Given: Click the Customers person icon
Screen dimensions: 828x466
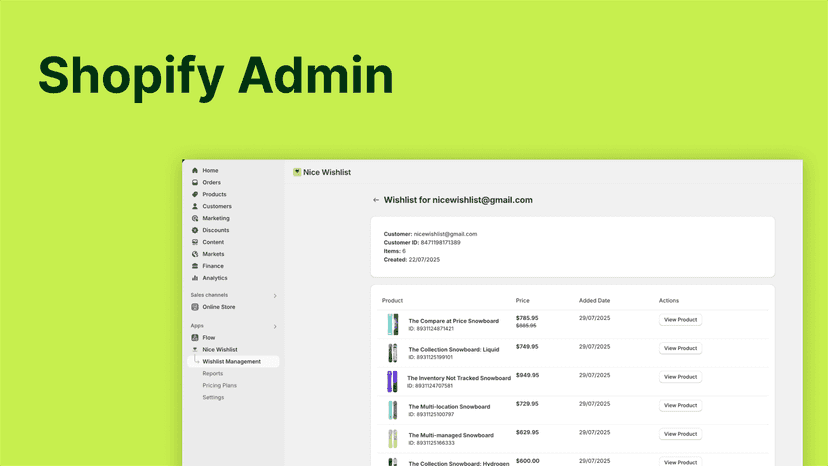Looking at the screenshot, I should (x=195, y=207).
